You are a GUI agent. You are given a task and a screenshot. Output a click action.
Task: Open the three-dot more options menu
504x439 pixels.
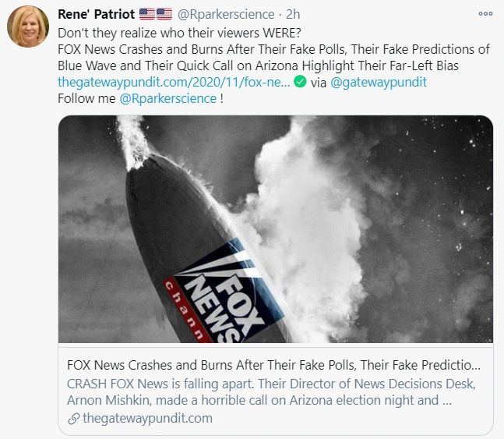485,13
